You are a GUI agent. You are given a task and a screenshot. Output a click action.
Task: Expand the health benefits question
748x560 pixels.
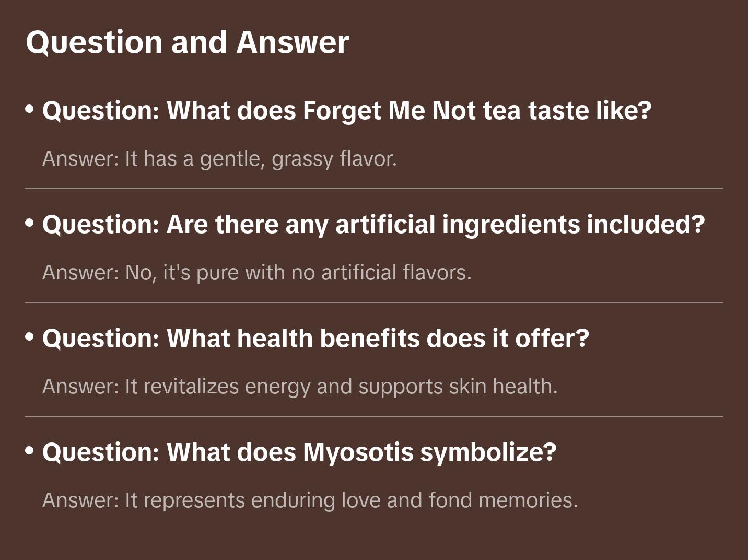(x=315, y=339)
